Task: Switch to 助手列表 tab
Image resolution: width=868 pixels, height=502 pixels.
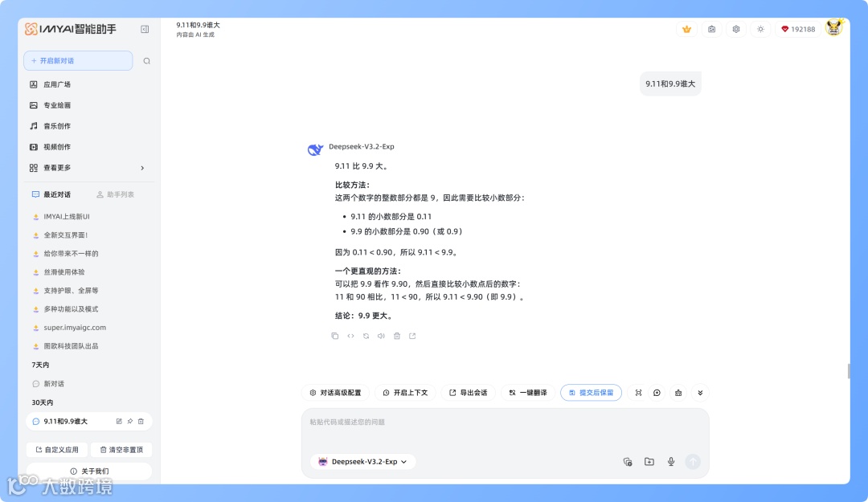Action: [115, 195]
